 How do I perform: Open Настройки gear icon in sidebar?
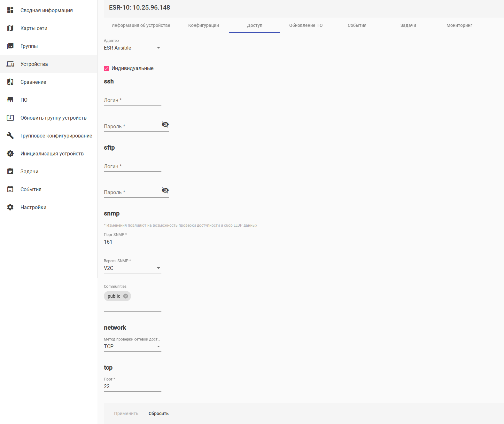(x=10, y=207)
